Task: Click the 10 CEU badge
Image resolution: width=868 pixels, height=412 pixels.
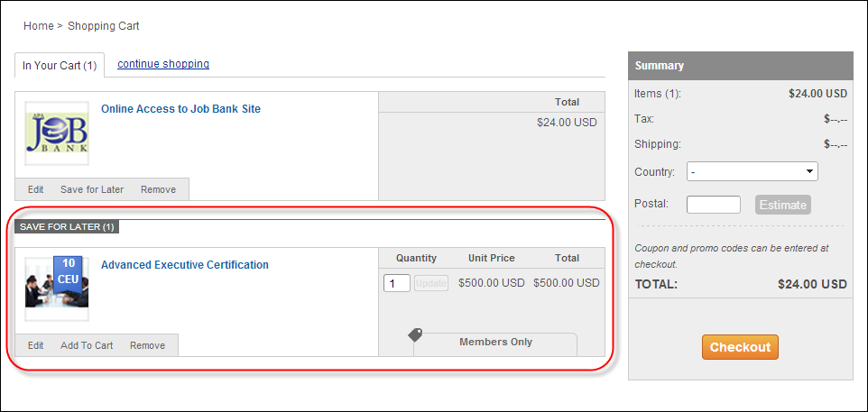Action: [x=68, y=271]
